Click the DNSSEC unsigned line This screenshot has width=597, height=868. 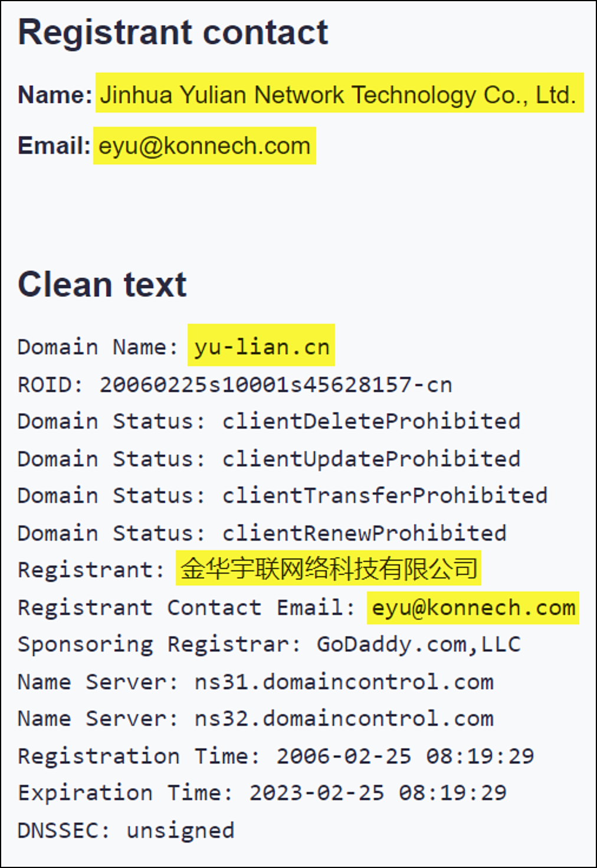pos(126,830)
